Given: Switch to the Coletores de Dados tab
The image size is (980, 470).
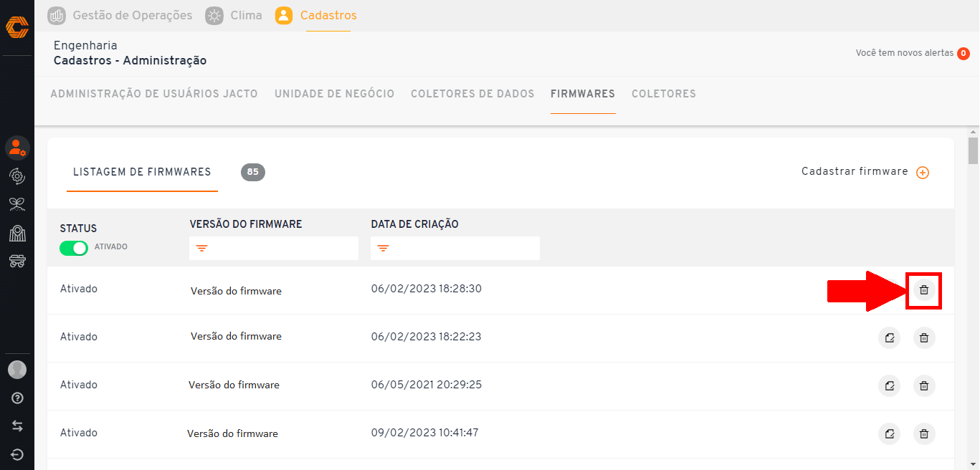Looking at the screenshot, I should tap(472, 94).
